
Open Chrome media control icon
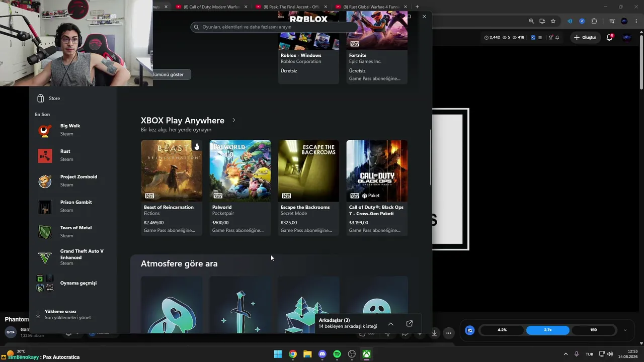coord(612,21)
